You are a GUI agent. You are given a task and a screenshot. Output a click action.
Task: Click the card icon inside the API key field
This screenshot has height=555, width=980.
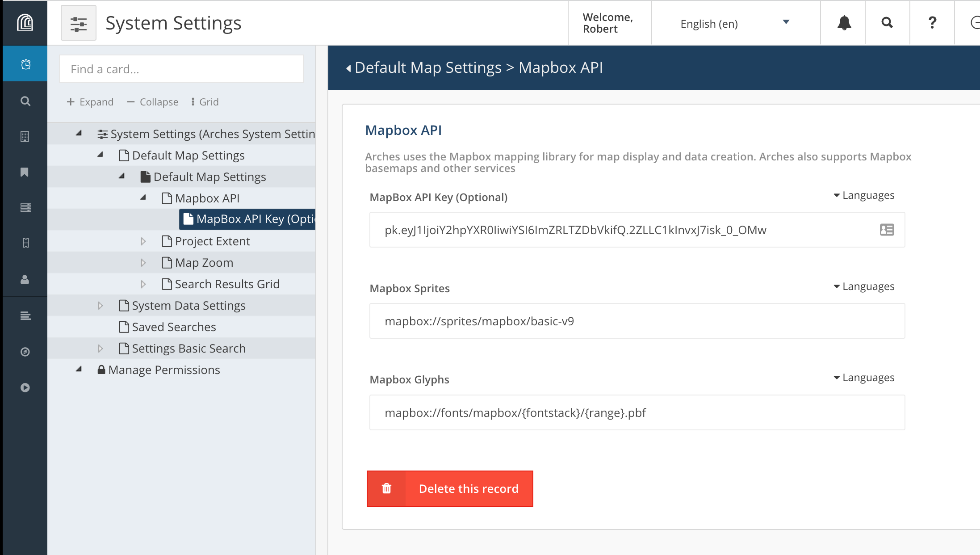[x=887, y=230]
